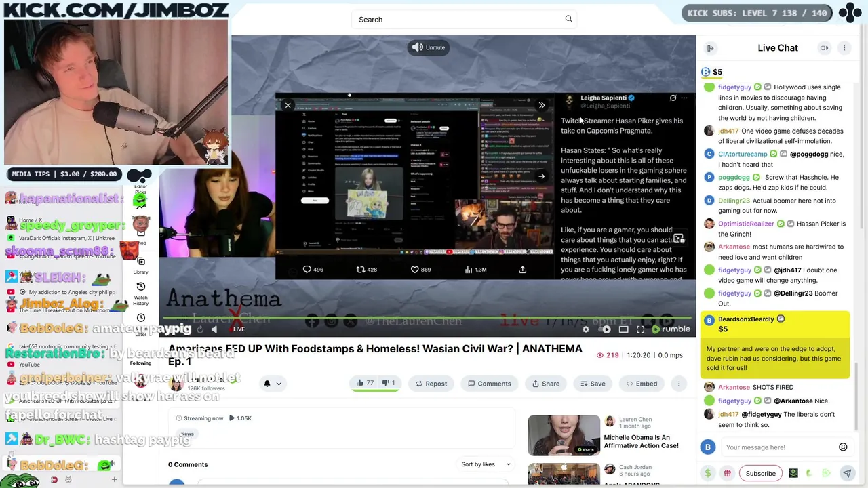The height and width of the screenshot is (488, 868).
Task: Open Live Chat options vertical dots
Action: pyautogui.click(x=844, y=48)
